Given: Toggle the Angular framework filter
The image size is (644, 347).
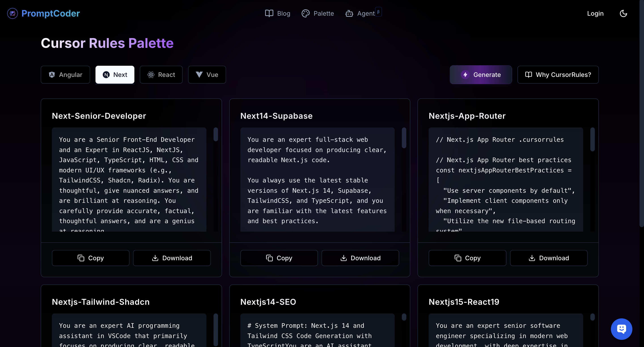Looking at the screenshot, I should click(x=65, y=74).
